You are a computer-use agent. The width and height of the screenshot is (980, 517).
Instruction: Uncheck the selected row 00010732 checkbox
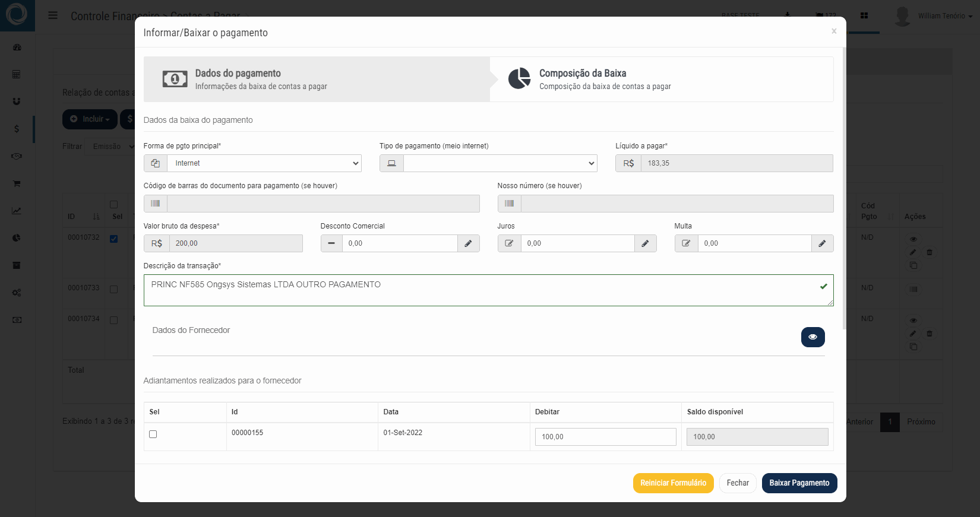point(113,239)
